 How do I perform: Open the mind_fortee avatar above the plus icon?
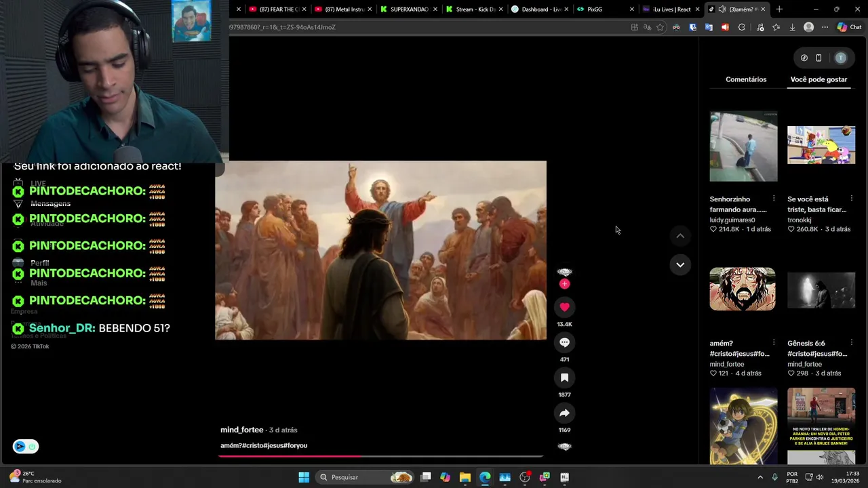(564, 272)
